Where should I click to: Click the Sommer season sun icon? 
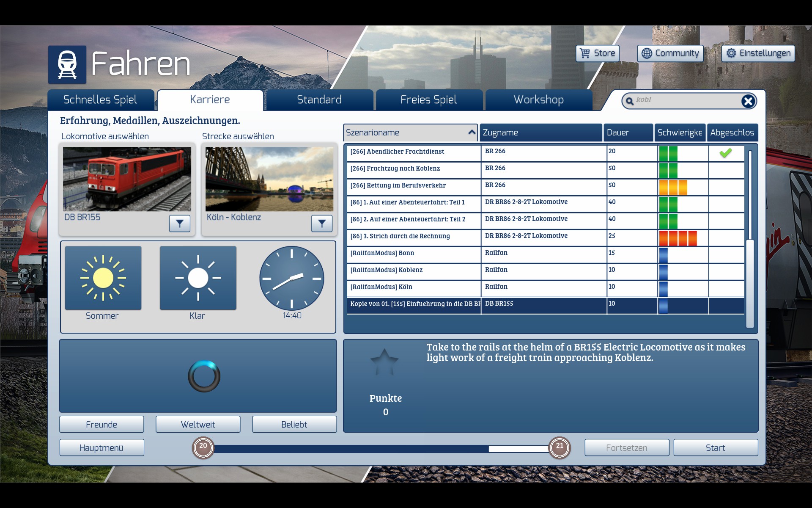click(103, 278)
